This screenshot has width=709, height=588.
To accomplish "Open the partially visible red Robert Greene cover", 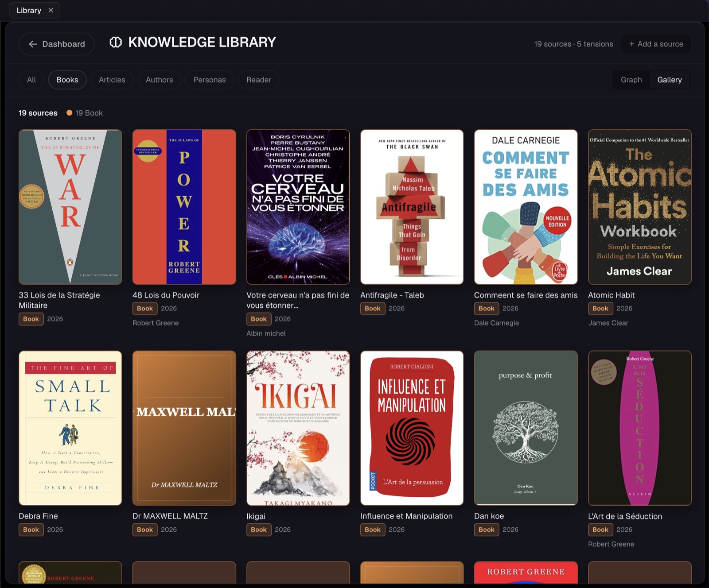I will 526,572.
